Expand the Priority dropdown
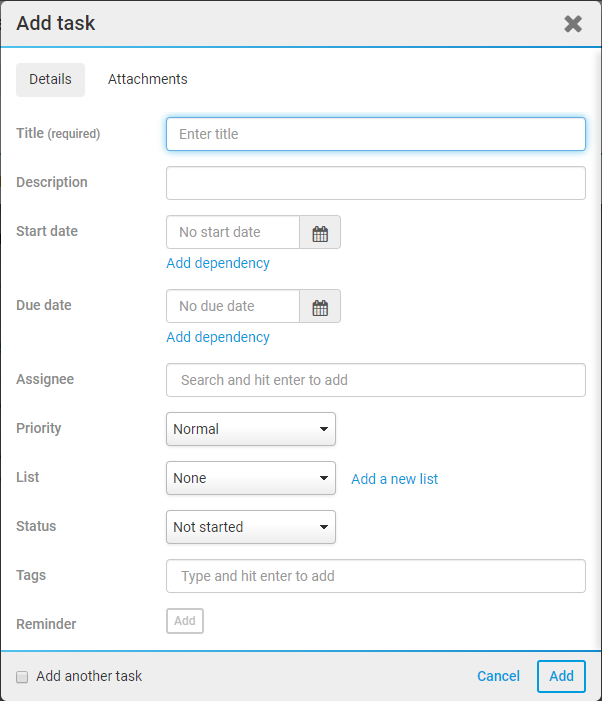Image resolution: width=602 pixels, height=701 pixels. tap(250, 429)
